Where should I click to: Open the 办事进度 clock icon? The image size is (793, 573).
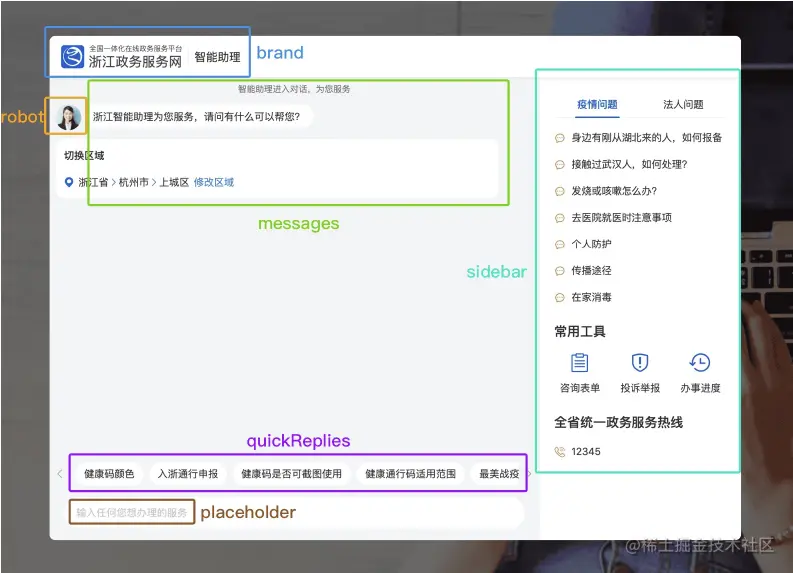700,362
